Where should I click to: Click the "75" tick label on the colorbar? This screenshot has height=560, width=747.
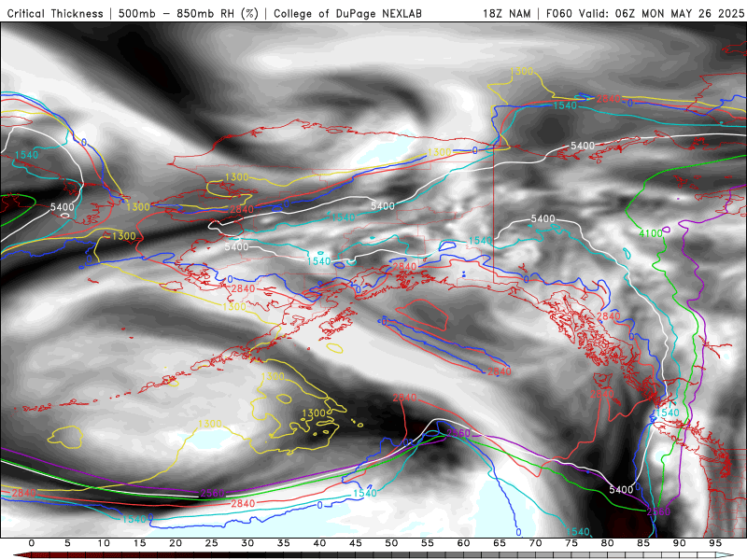(571, 543)
